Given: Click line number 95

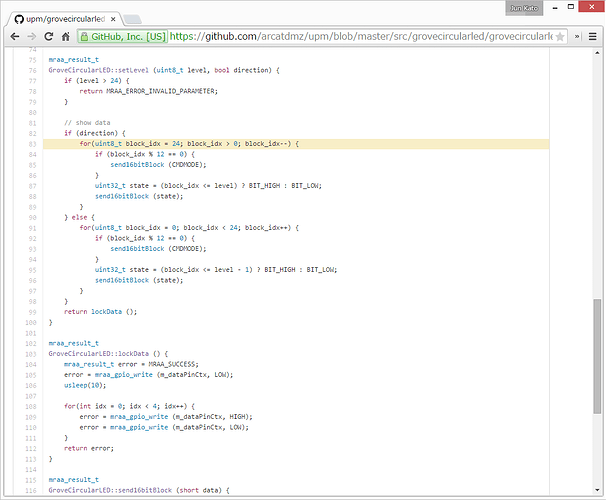Looking at the screenshot, I should point(32,270).
